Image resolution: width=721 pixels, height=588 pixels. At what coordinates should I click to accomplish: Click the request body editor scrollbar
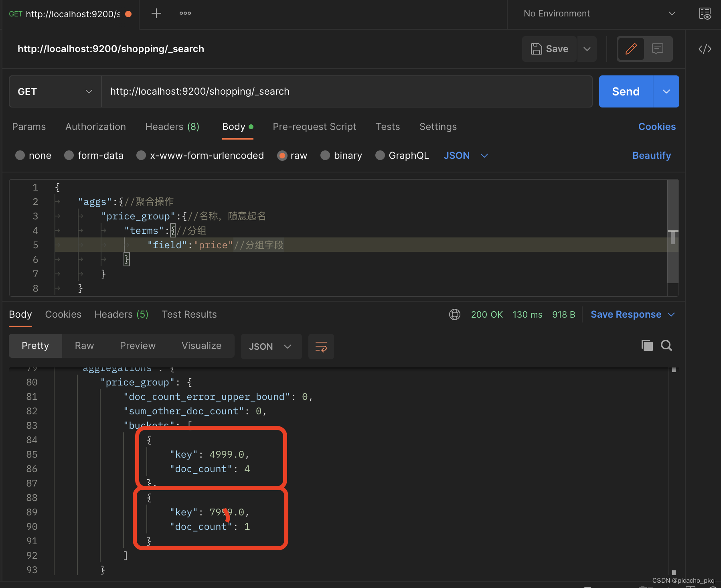point(673,231)
